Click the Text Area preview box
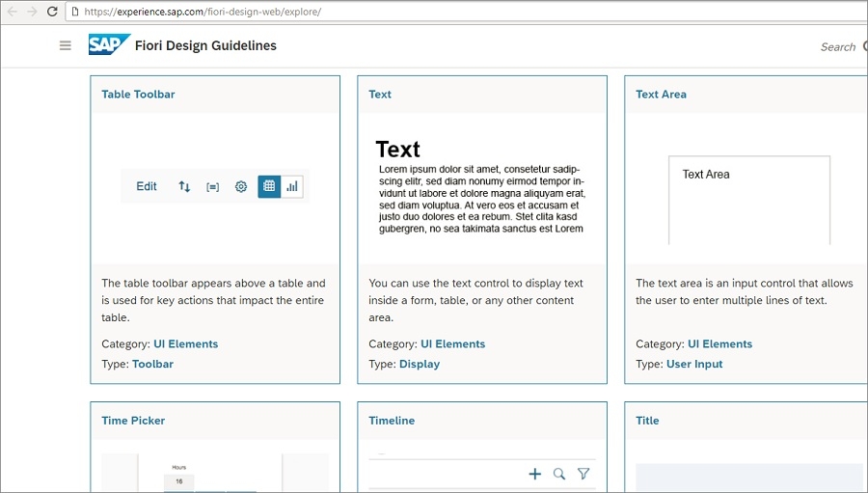 pyautogui.click(x=749, y=200)
